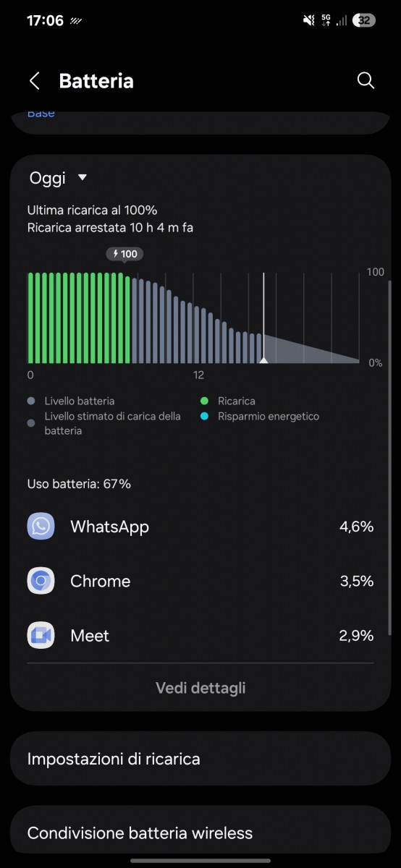Open the Meet 2,9% usage entry
This screenshot has width=401, height=868.
point(200,636)
